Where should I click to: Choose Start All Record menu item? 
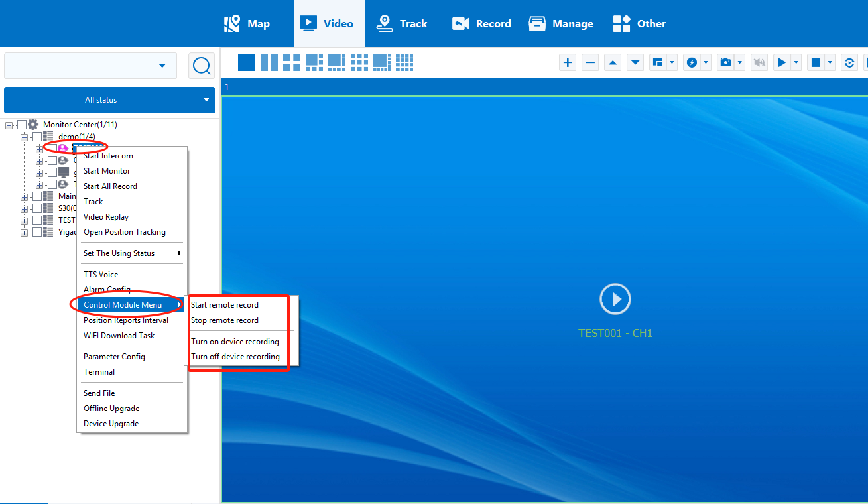131,186
